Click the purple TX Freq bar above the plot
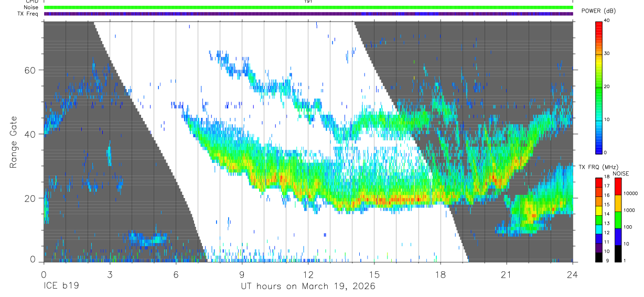The height and width of the screenshot is (297, 644). click(308, 14)
